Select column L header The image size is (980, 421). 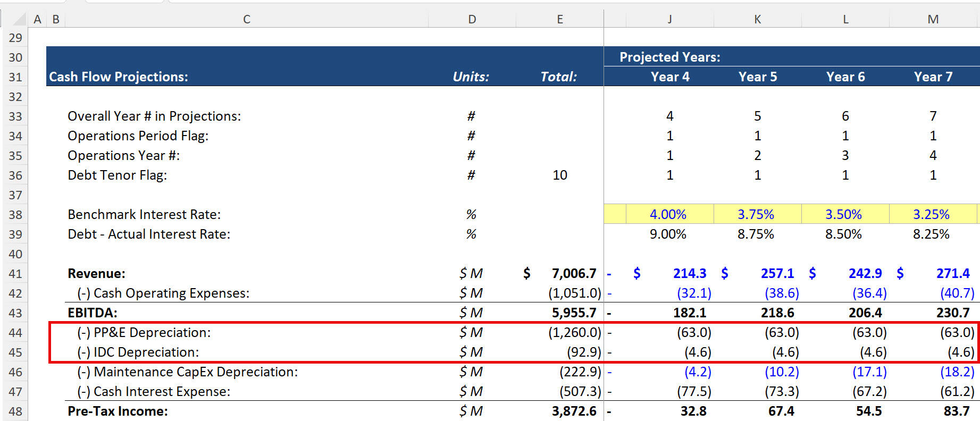tap(845, 19)
